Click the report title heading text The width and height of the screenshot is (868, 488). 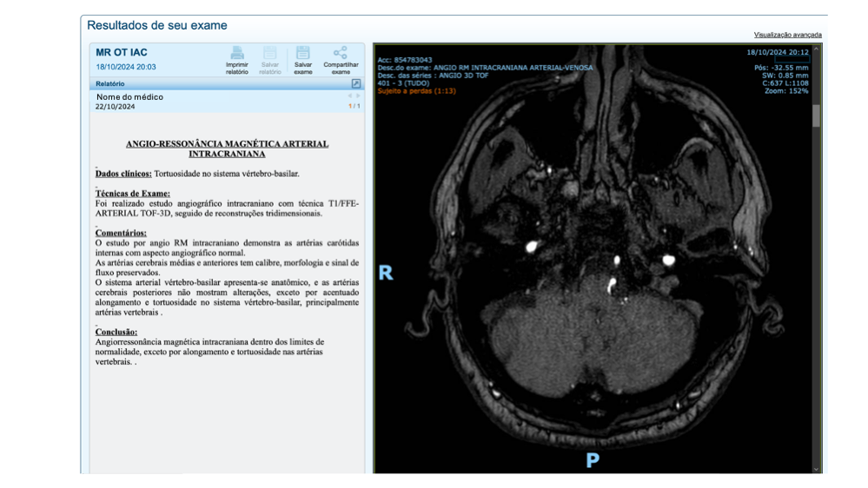click(227, 148)
